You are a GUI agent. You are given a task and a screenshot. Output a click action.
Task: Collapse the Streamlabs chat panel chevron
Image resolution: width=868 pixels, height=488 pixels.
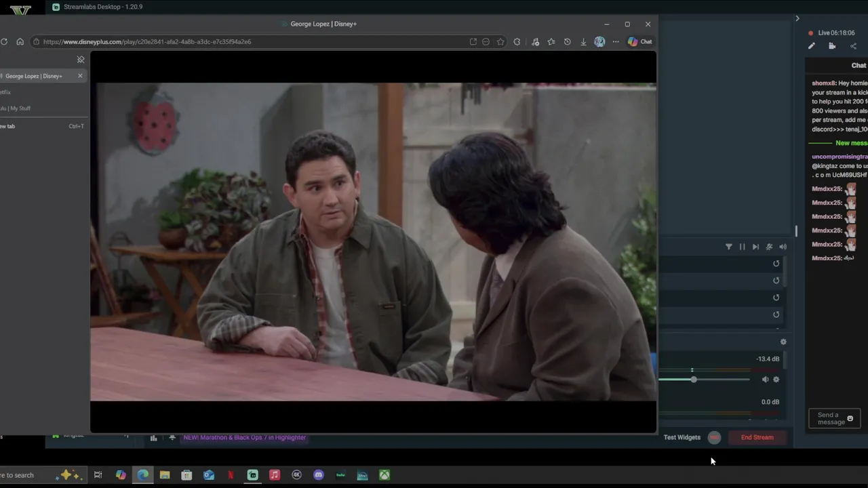pyautogui.click(x=797, y=18)
